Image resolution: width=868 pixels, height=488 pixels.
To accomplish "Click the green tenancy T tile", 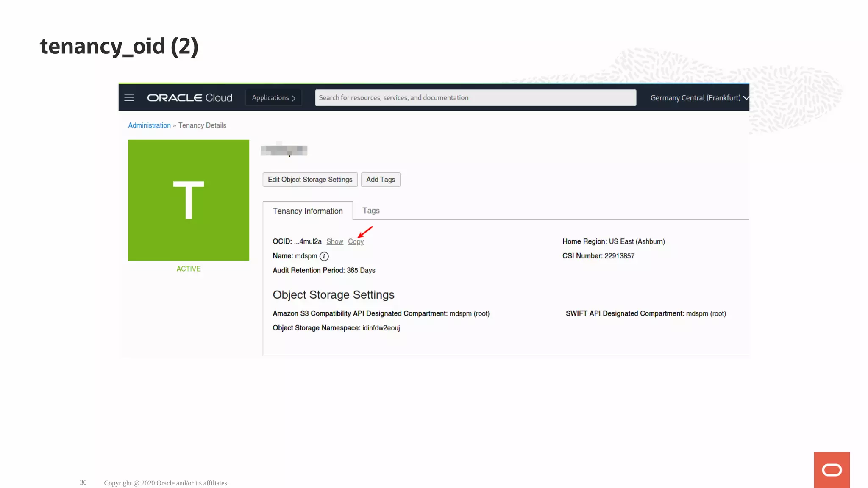I will coord(189,200).
